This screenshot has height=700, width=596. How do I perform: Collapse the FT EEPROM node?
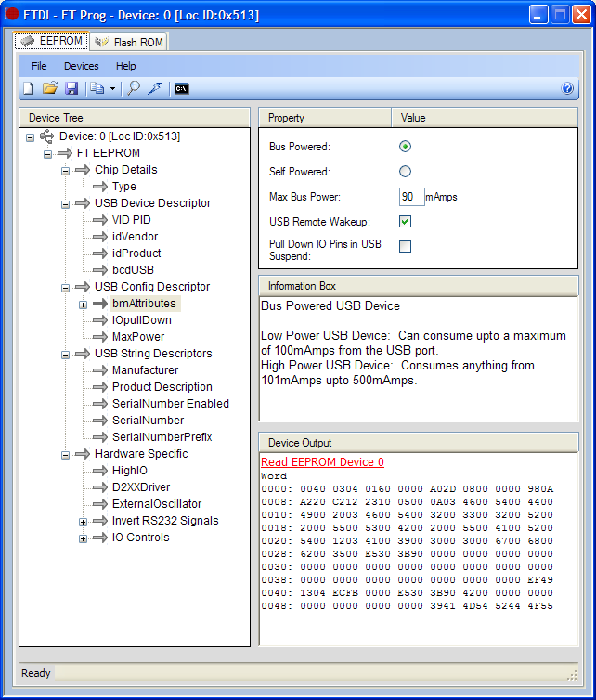[47, 154]
